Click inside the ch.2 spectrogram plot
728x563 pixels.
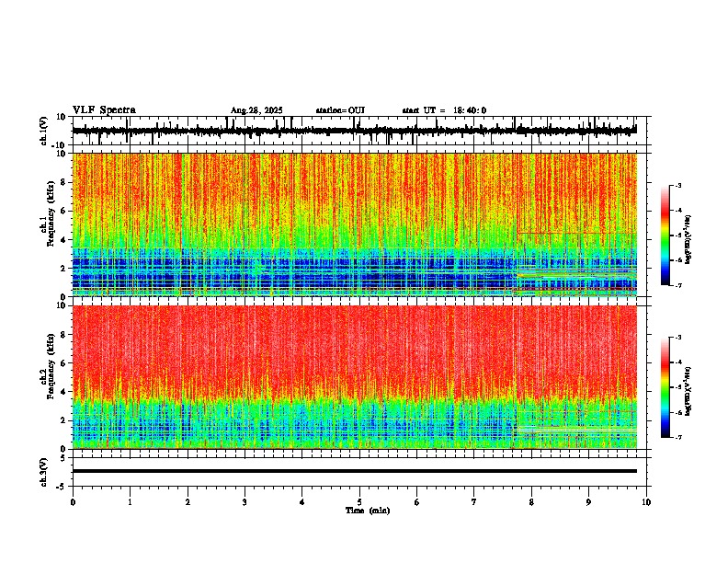coord(354,377)
